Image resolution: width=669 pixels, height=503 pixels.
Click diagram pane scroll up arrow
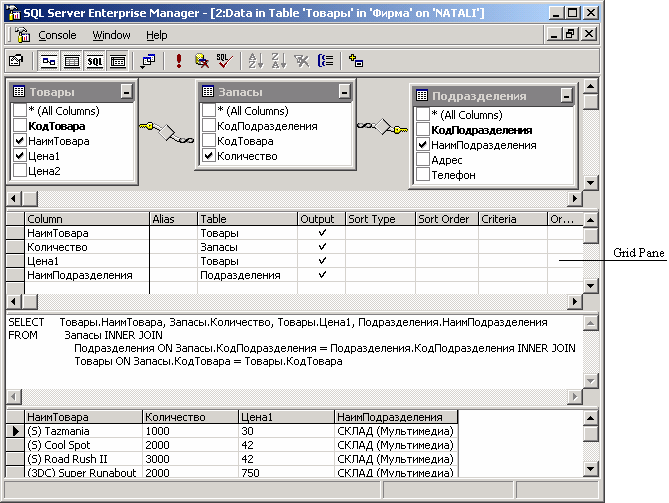pyautogui.click(x=590, y=87)
